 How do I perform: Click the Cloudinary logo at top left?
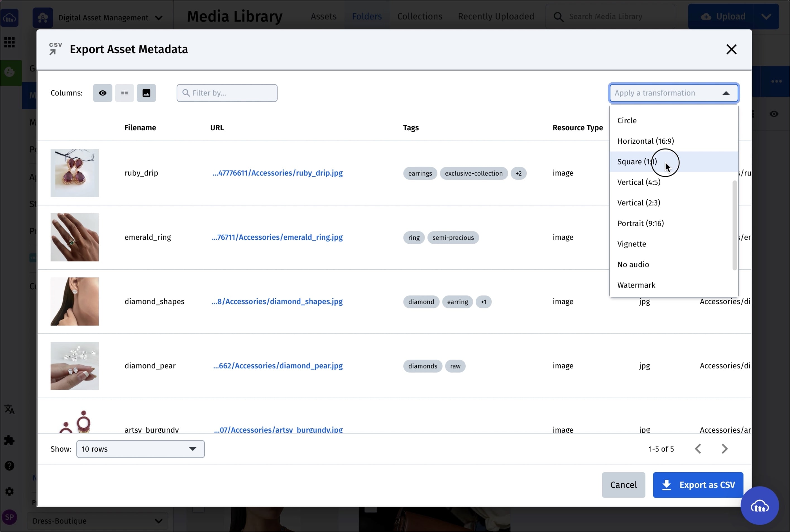pyautogui.click(x=9, y=18)
